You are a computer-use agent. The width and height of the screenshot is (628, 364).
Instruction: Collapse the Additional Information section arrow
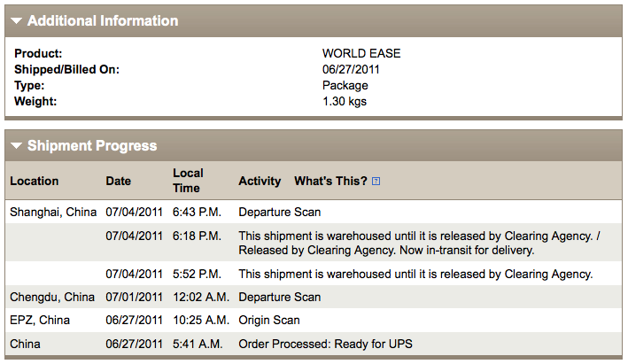click(17, 20)
